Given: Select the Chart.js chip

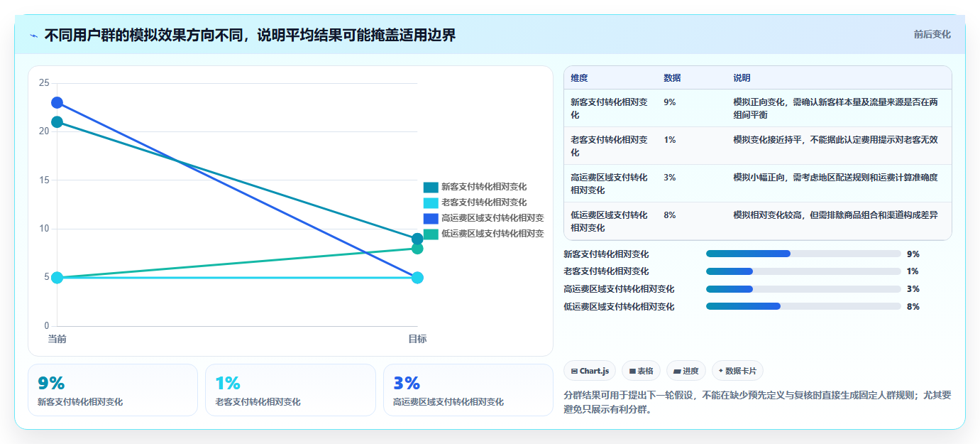Looking at the screenshot, I should coord(590,371).
